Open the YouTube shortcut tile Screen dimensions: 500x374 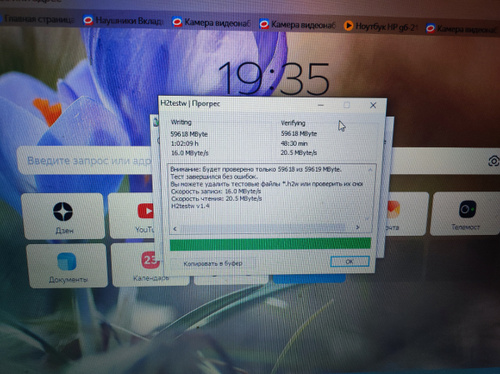coord(132,216)
